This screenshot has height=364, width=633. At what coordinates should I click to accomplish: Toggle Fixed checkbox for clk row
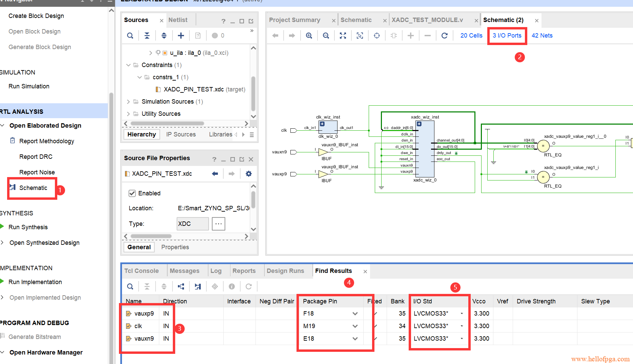tap(375, 326)
